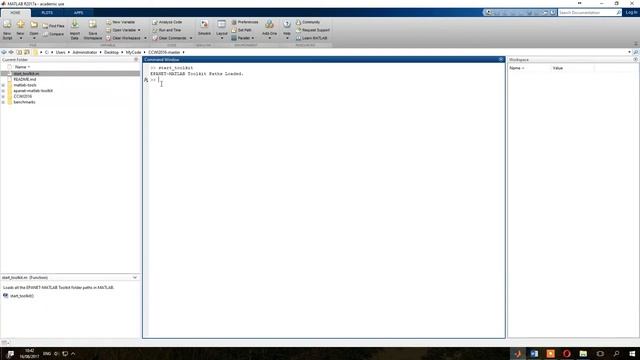The height and width of the screenshot is (360, 640).
Task: Go up one folder level
Action: tap(19, 52)
